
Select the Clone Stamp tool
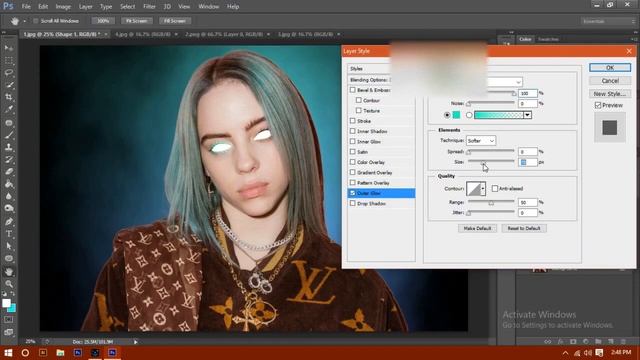coord(9,147)
